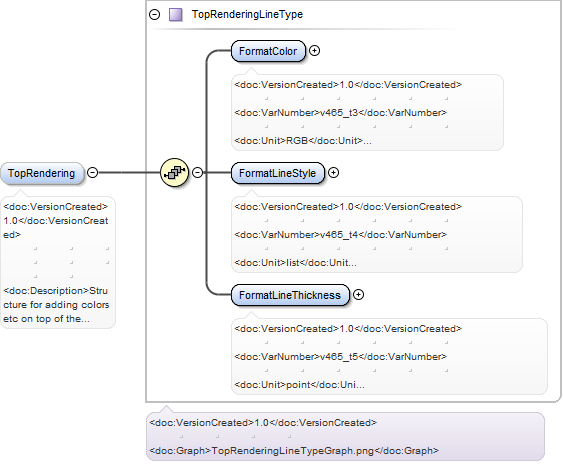Click the FormatLineStyle VersionCreated annotation line

click(348, 207)
